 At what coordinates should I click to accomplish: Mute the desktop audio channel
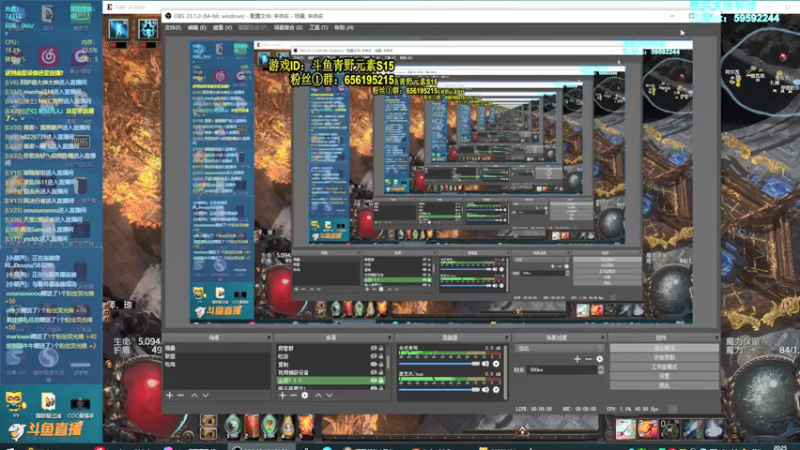pyautogui.click(x=485, y=364)
